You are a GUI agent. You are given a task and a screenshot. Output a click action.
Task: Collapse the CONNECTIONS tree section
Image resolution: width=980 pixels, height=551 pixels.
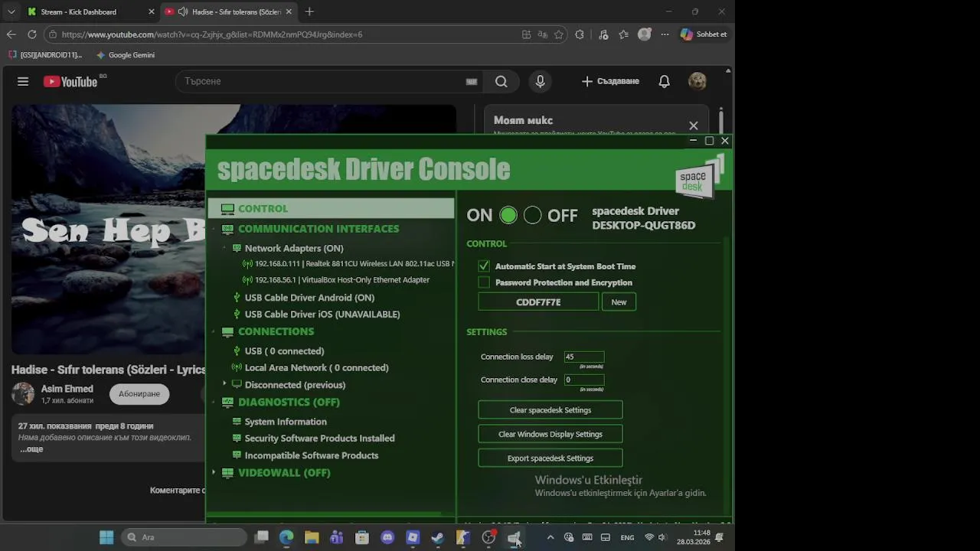click(214, 331)
